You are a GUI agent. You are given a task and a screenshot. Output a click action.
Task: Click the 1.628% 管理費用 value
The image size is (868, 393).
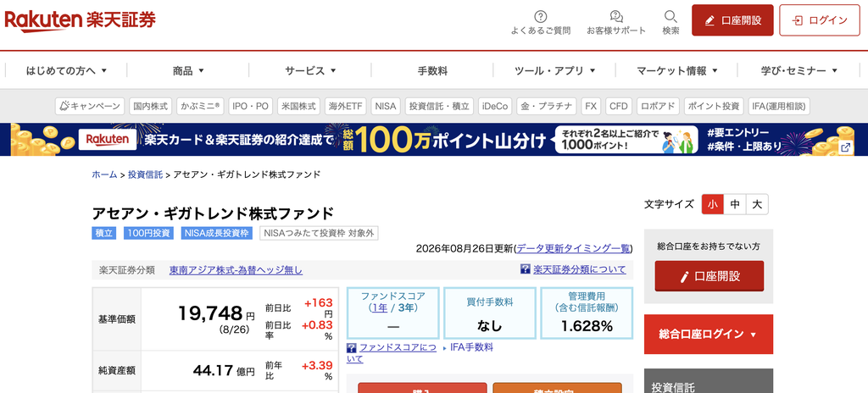(587, 327)
